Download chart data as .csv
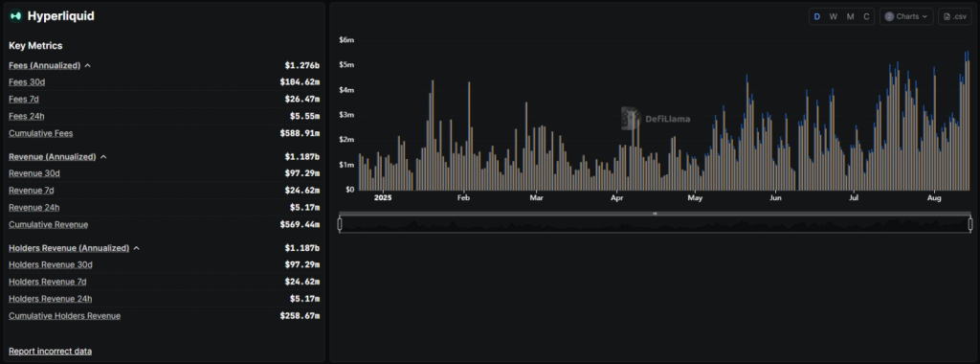The height and width of the screenshot is (364, 980). coord(954,16)
